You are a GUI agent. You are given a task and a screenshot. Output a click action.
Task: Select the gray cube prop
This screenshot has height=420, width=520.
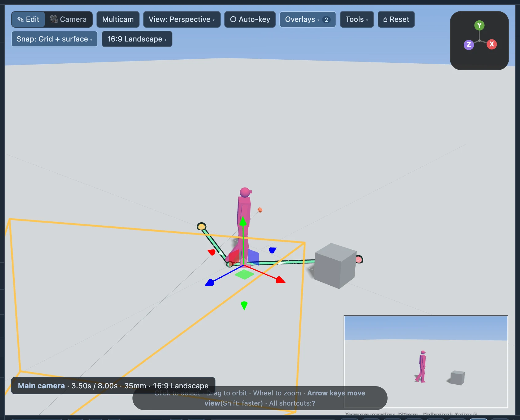[335, 266]
